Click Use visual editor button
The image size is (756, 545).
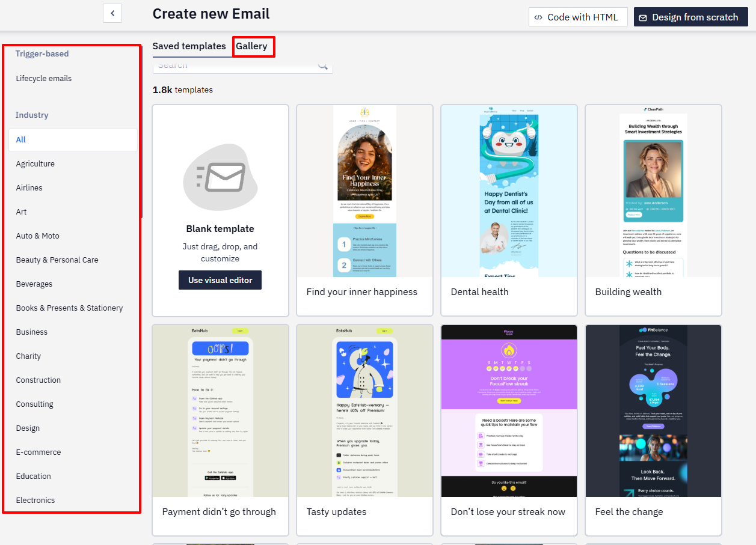point(220,280)
